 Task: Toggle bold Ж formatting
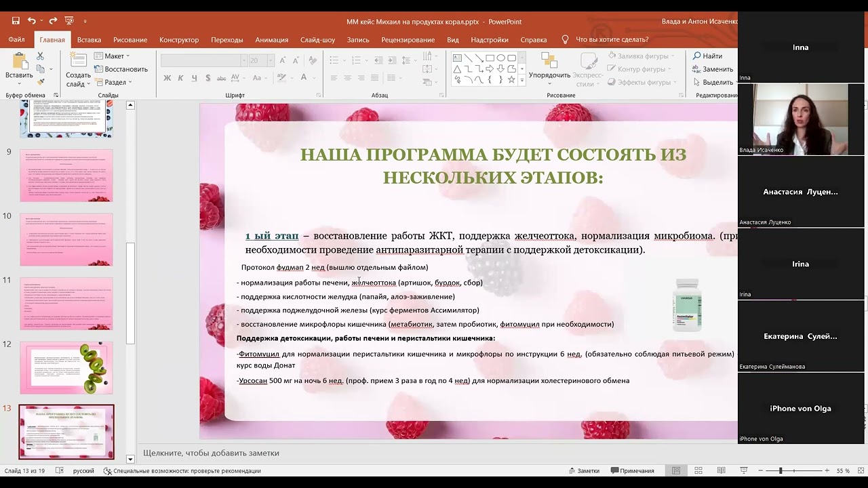point(167,78)
